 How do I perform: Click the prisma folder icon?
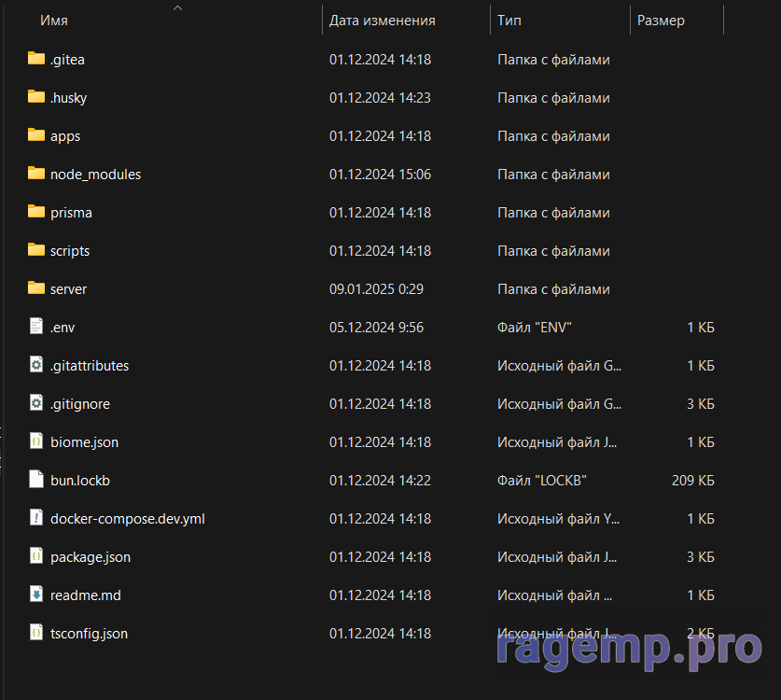pos(36,212)
